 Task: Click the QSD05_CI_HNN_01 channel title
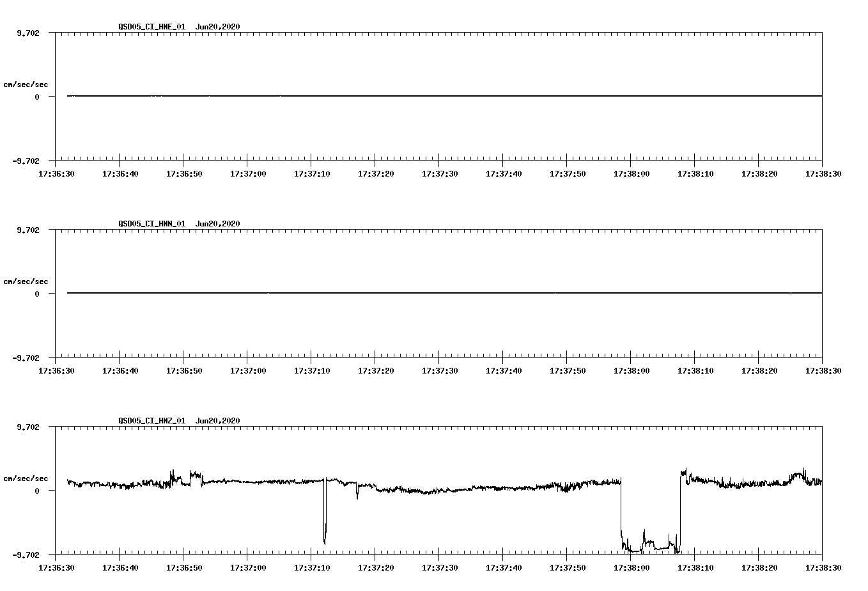pyautogui.click(x=152, y=224)
